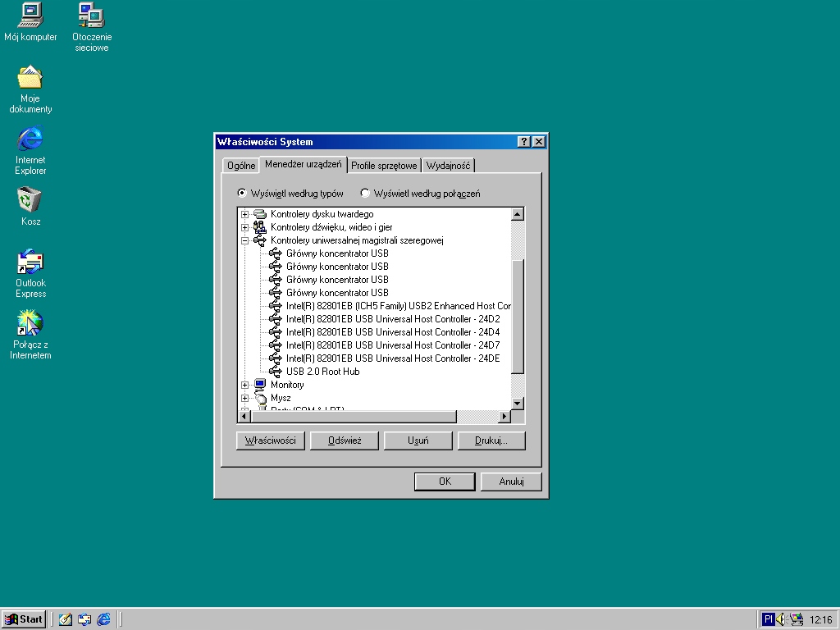Expand the Mysz node
Image resolution: width=840 pixels, height=630 pixels.
(244, 398)
